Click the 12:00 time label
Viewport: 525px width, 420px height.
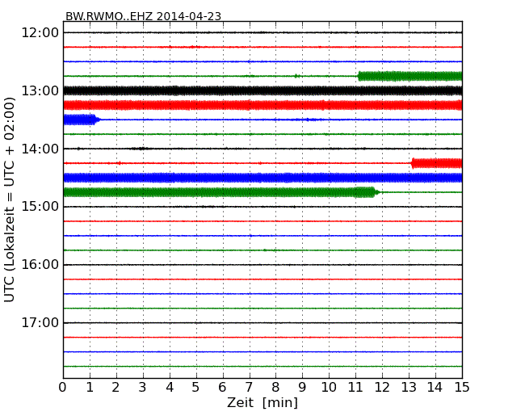pos(40,33)
